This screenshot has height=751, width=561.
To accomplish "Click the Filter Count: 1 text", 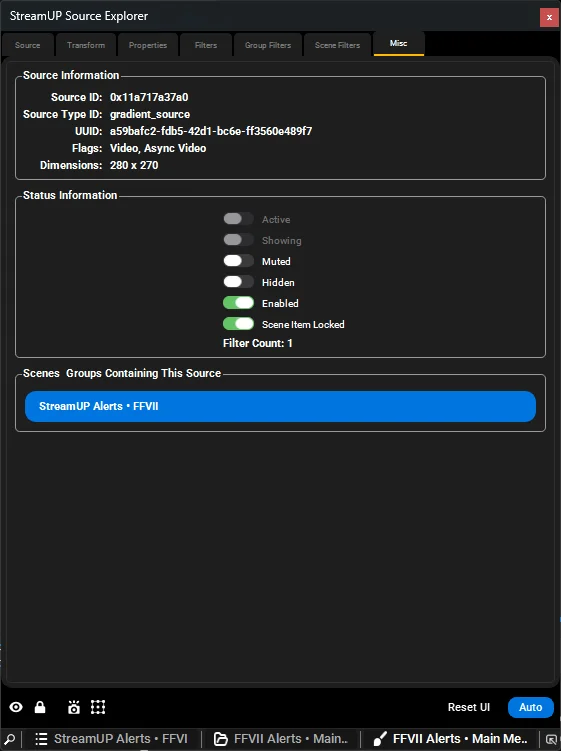I will pyautogui.click(x=258, y=343).
